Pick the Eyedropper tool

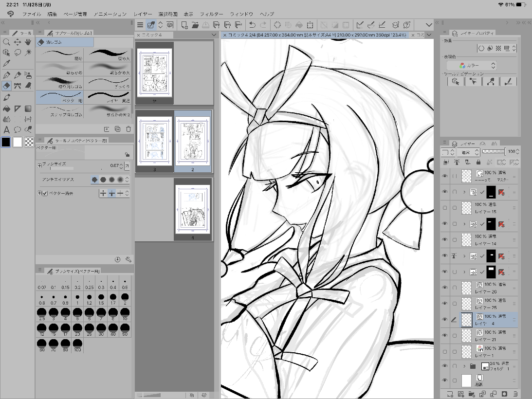pyautogui.click(x=6, y=63)
